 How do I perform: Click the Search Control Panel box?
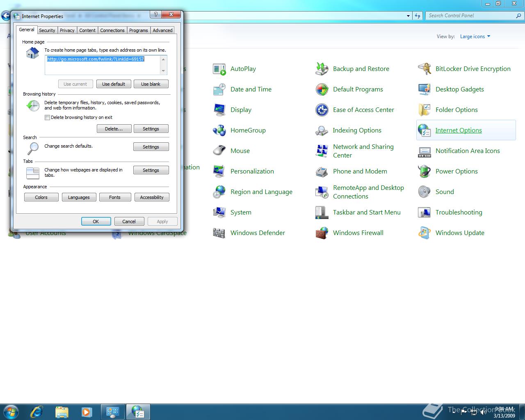pos(475,16)
